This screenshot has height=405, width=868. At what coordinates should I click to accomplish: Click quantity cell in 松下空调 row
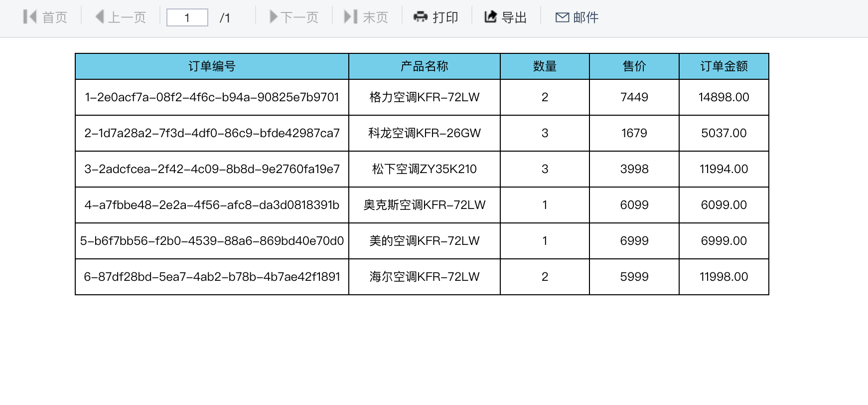pos(545,169)
